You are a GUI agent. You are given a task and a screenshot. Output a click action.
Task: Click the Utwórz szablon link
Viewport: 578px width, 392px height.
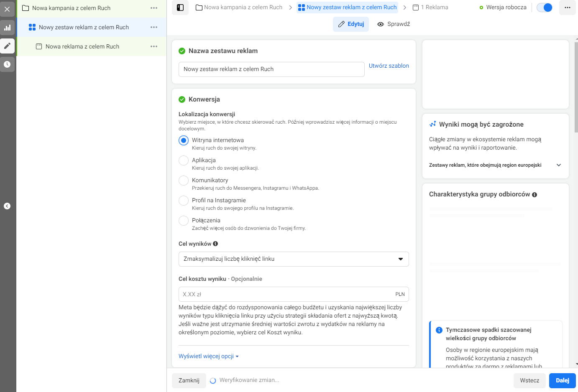389,66
